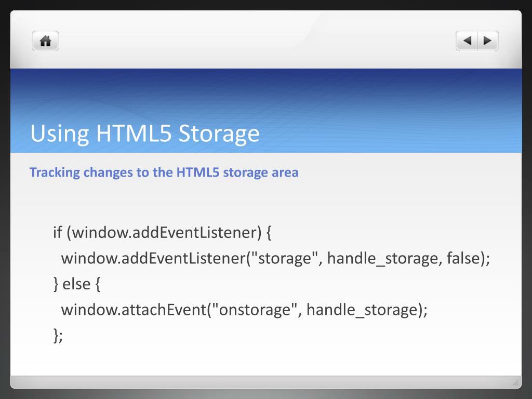This screenshot has height=399, width=532.
Task: Advance with the next slide arrow
Action: coord(487,41)
